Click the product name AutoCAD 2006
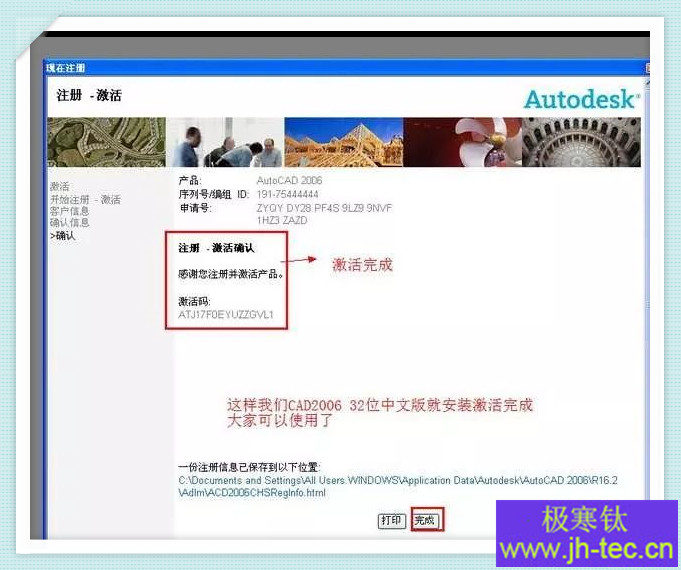This screenshot has height=570, width=681. click(x=289, y=180)
